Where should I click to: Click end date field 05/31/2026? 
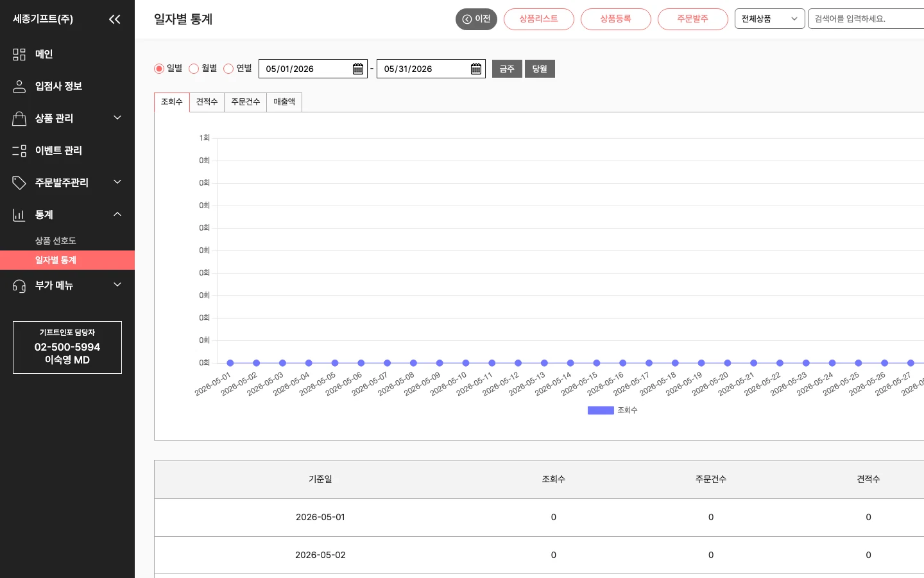coord(431,69)
